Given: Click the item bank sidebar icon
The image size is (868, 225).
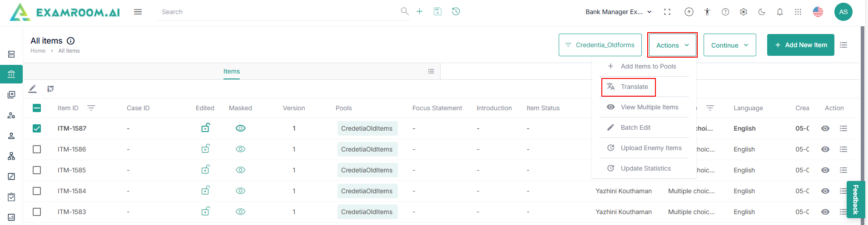Looking at the screenshot, I should (11, 74).
